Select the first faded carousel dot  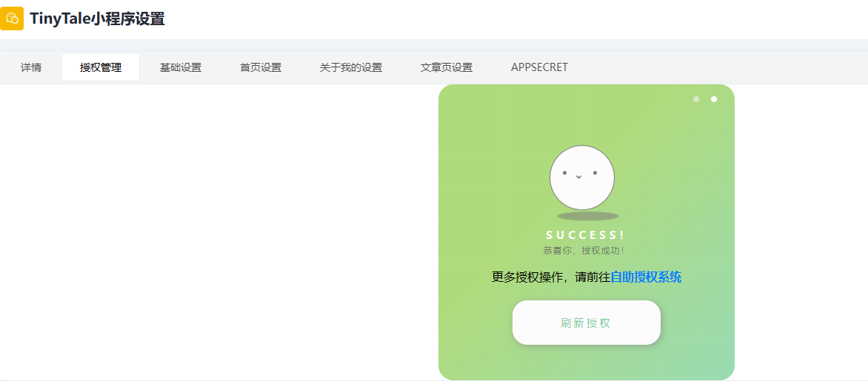point(696,99)
